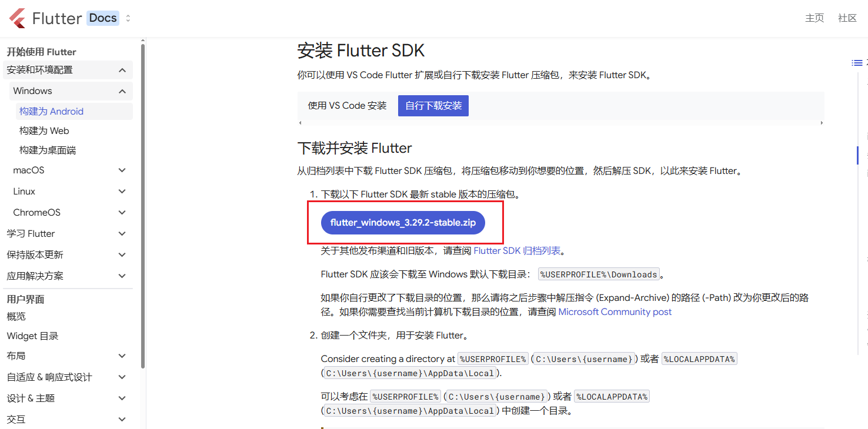Expand the macOS section chevron
The height and width of the screenshot is (429, 868).
[122, 170]
